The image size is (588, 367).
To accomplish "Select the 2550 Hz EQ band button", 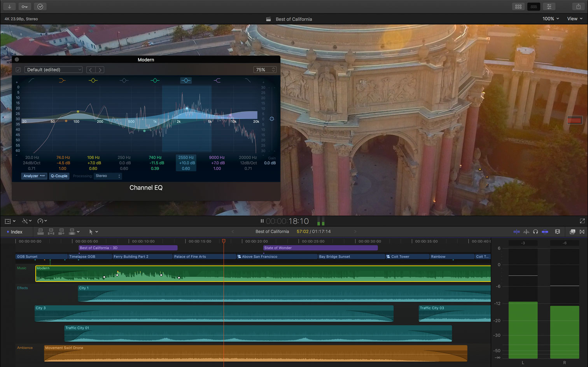I will tap(186, 80).
